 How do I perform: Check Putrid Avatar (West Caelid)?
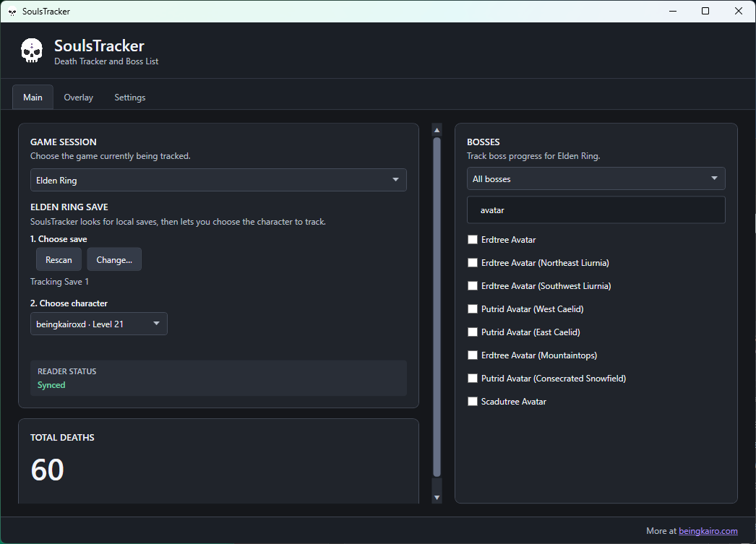pos(473,309)
